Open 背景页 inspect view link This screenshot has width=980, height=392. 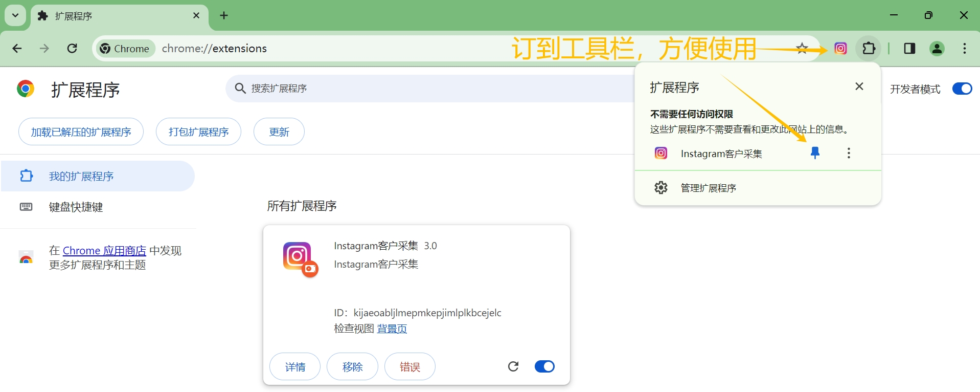coord(392,329)
